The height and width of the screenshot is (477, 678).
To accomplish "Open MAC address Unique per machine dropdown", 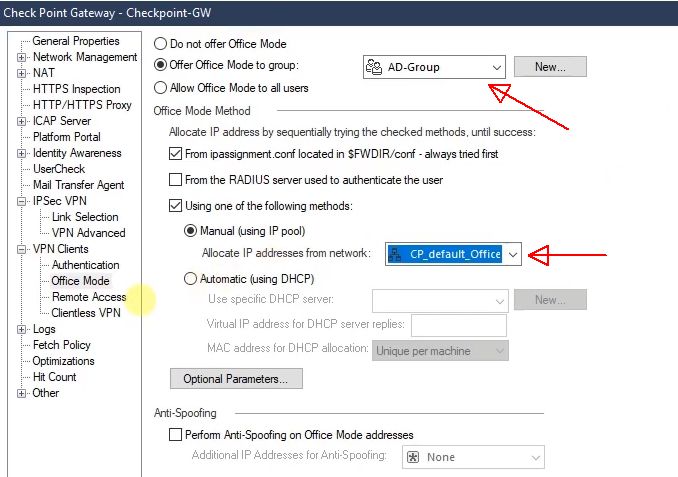I will point(499,351).
